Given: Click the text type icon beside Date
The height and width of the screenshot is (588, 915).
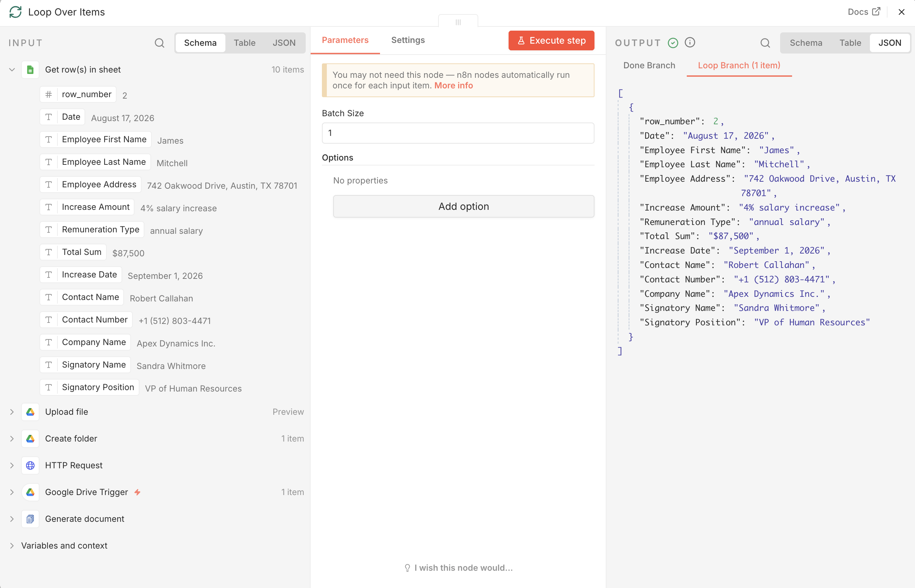Looking at the screenshot, I should [49, 117].
